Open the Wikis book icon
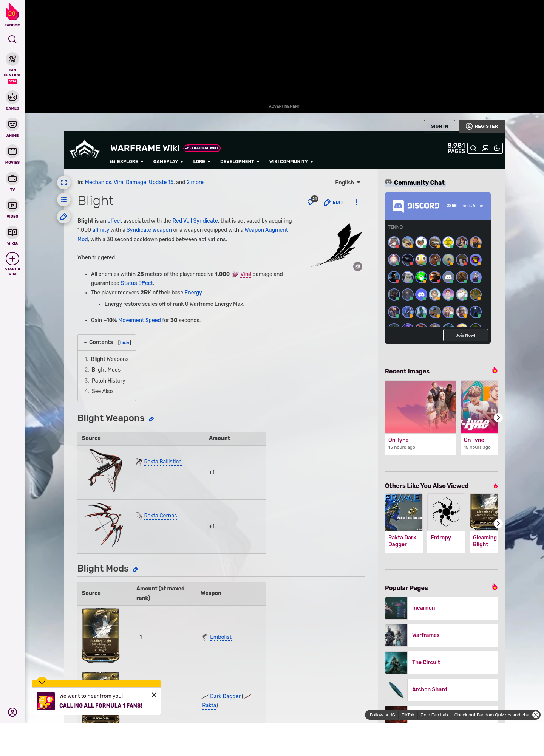Image resolution: width=544 pixels, height=756 pixels. click(12, 232)
